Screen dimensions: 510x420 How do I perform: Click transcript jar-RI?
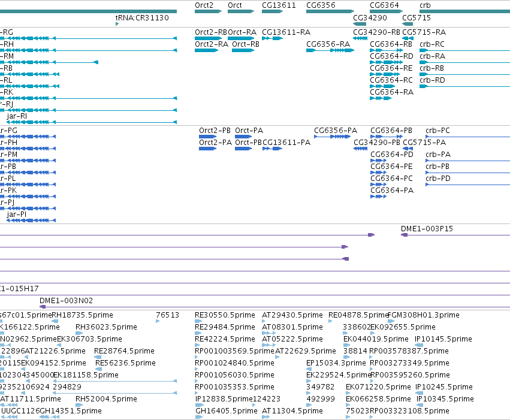point(92,122)
